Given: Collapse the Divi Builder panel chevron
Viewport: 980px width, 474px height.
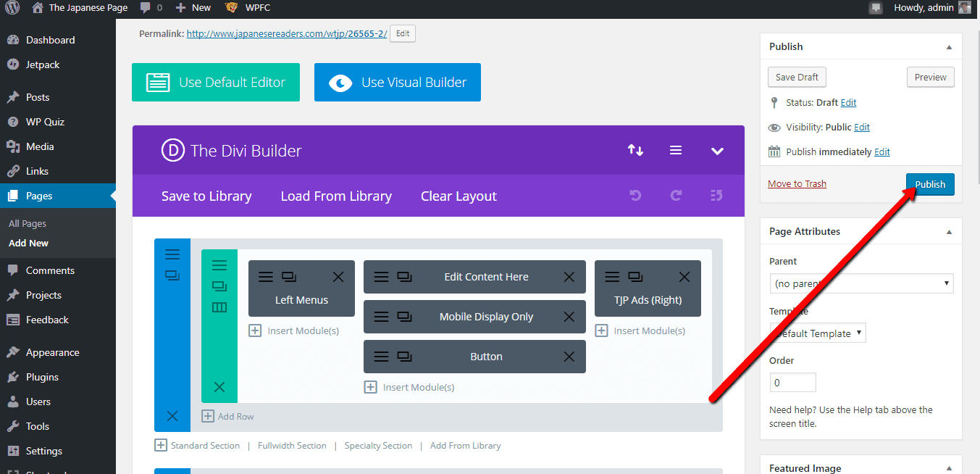Looking at the screenshot, I should (717, 151).
